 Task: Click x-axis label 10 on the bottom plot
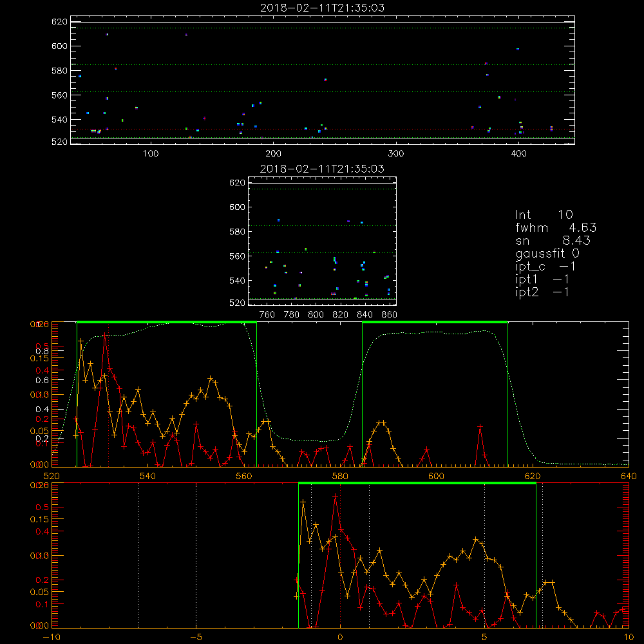click(x=629, y=638)
